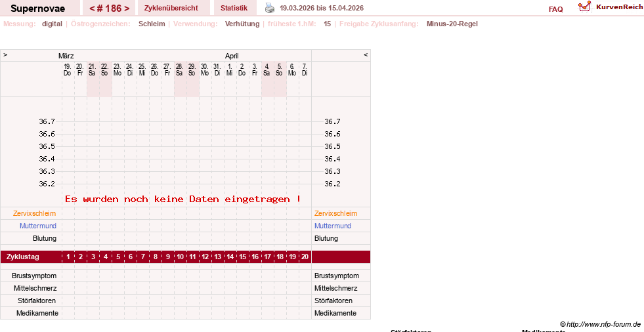Open the KurvenReich crown logo
Screen dimensions: 644x332
click(x=584, y=7)
